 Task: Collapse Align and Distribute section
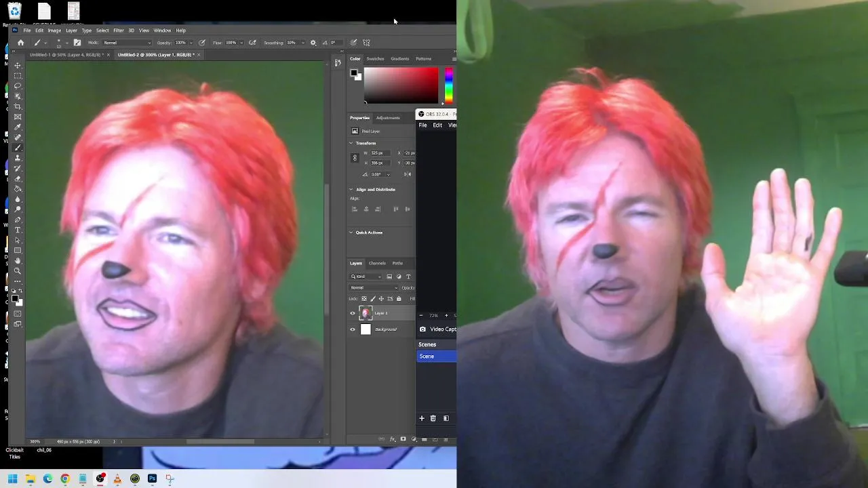(x=351, y=189)
